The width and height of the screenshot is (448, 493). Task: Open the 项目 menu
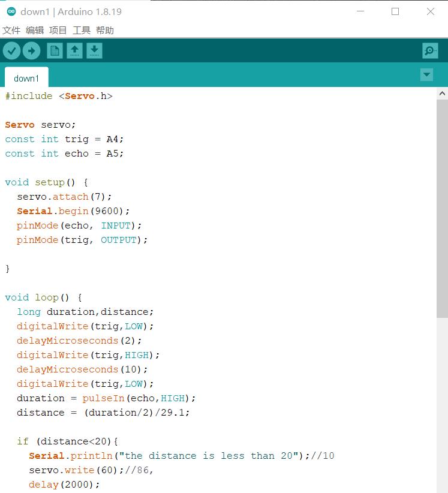coord(58,31)
